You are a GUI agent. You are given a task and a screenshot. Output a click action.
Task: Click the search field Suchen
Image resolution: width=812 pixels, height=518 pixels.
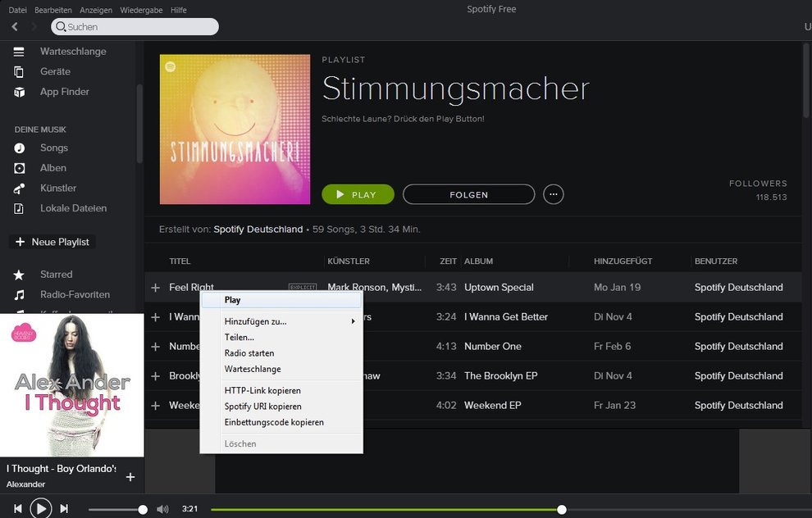pyautogui.click(x=135, y=26)
